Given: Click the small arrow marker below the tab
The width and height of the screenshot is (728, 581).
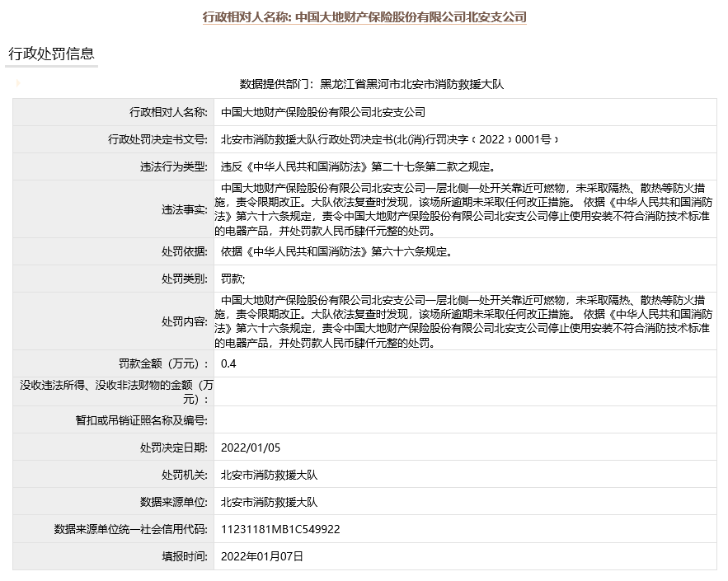Looking at the screenshot, I should click(18, 83).
